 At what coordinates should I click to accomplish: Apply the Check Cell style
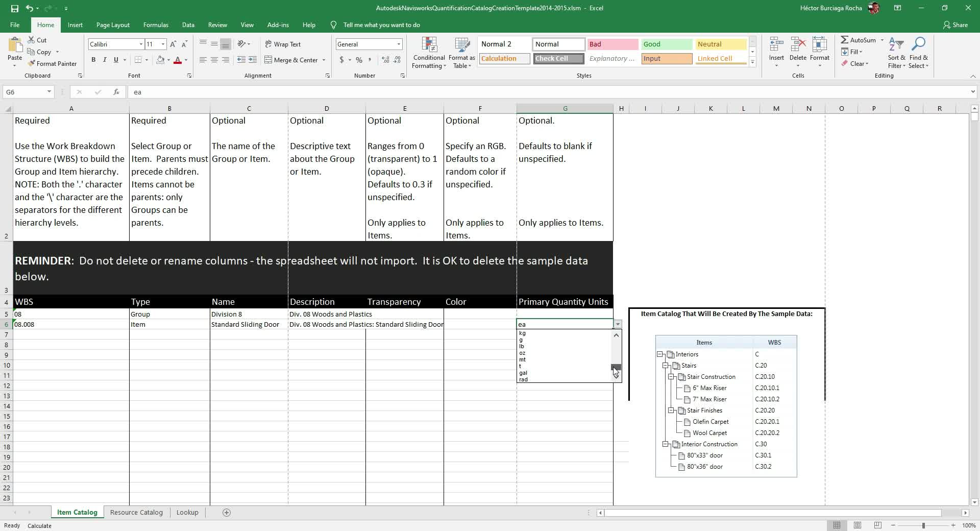pos(558,59)
